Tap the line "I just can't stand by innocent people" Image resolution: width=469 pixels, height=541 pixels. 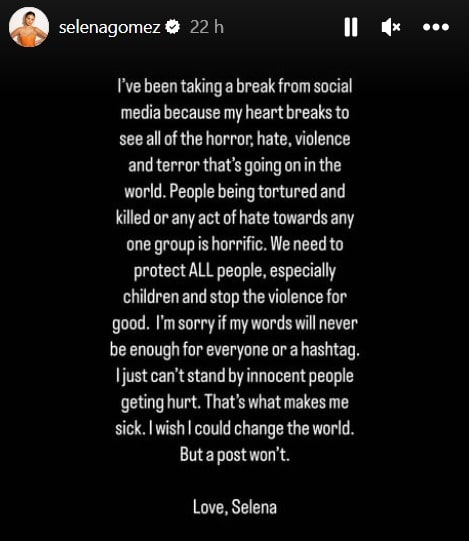235,376
